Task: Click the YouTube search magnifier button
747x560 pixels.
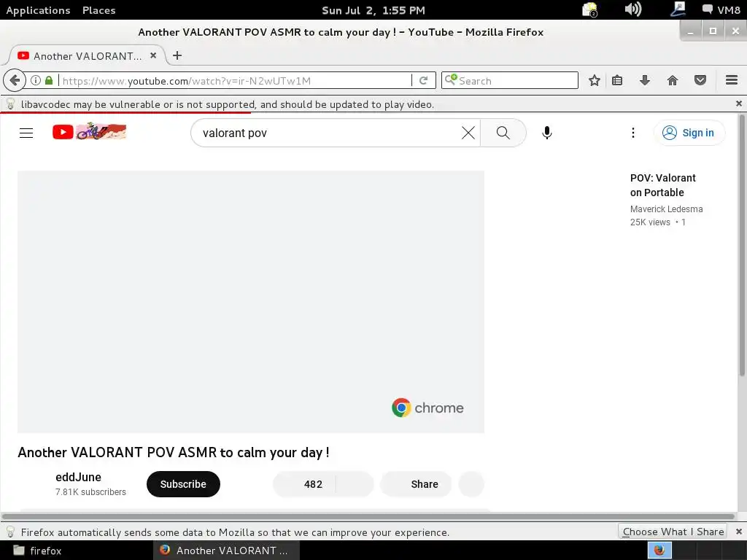Action: pos(503,133)
